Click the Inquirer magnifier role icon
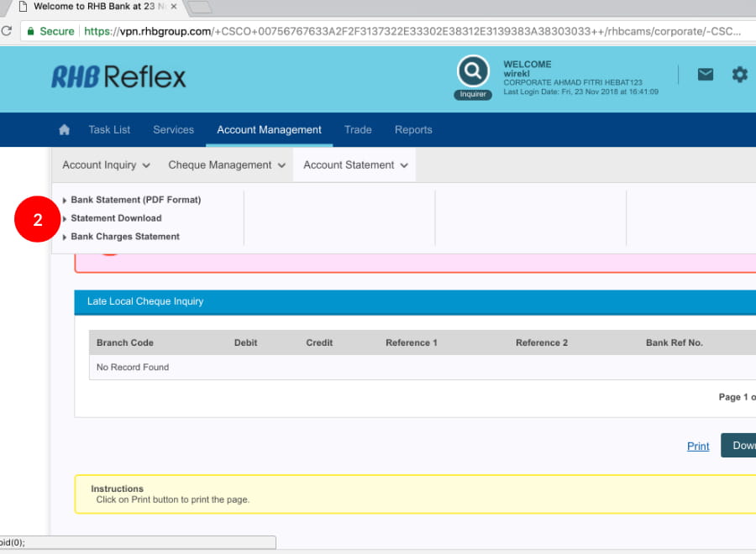Screen dimensions: 756x554 click(473, 72)
